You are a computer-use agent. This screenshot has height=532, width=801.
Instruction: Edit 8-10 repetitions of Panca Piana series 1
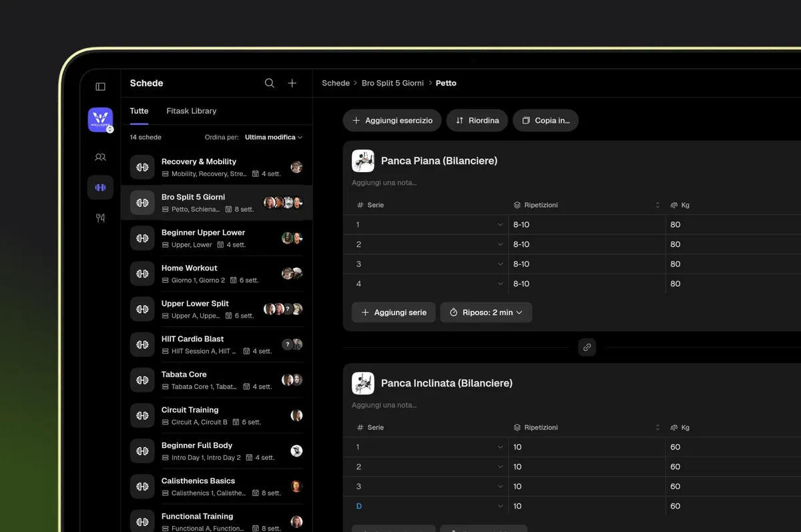point(587,225)
